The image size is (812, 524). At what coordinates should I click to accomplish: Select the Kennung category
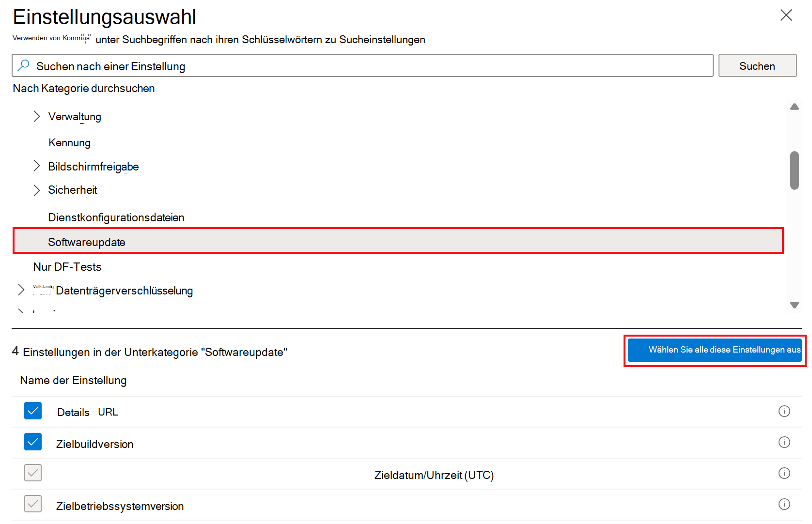click(x=69, y=143)
